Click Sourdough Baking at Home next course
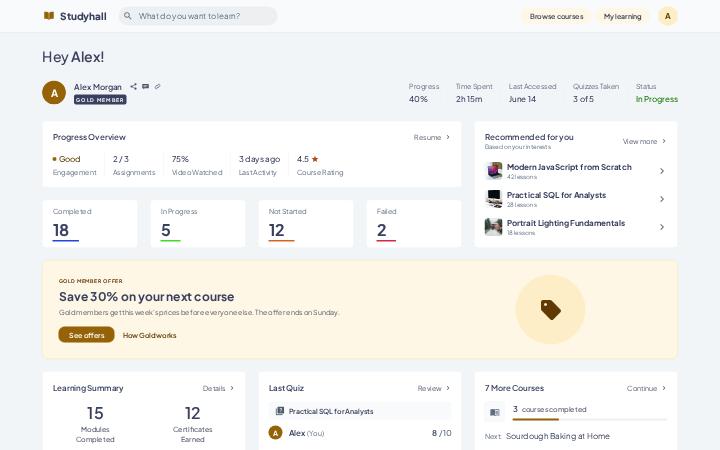 [x=558, y=436]
